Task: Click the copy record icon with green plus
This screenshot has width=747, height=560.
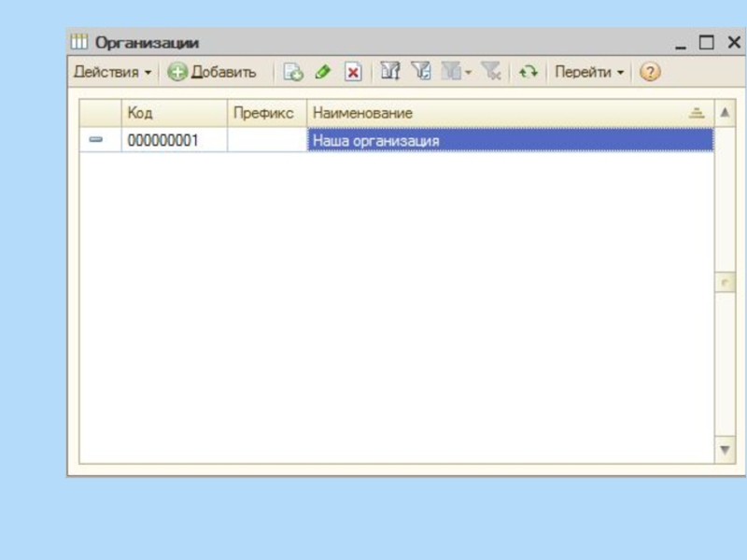Action: tap(293, 72)
